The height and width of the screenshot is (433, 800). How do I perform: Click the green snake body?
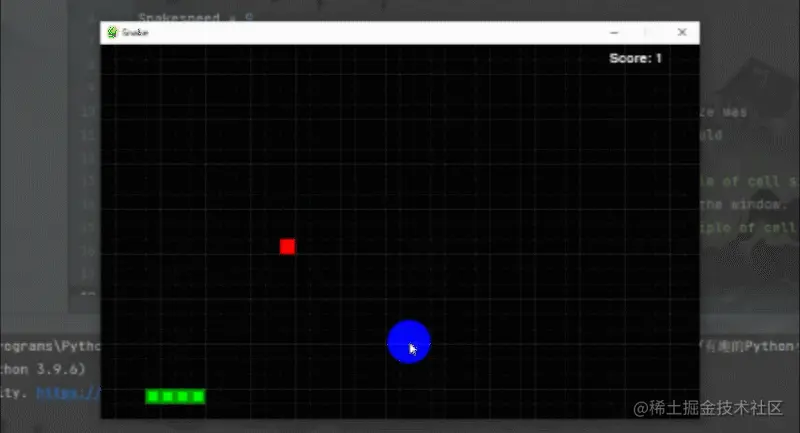click(176, 396)
